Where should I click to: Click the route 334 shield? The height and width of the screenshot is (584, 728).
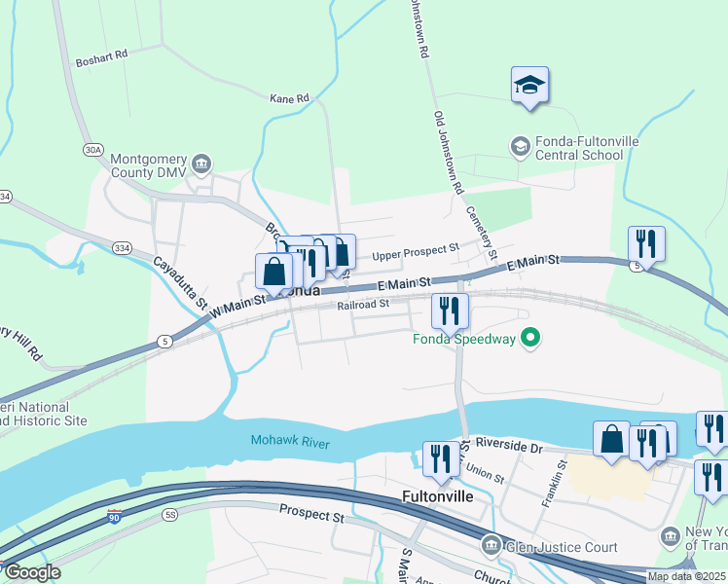(122, 248)
